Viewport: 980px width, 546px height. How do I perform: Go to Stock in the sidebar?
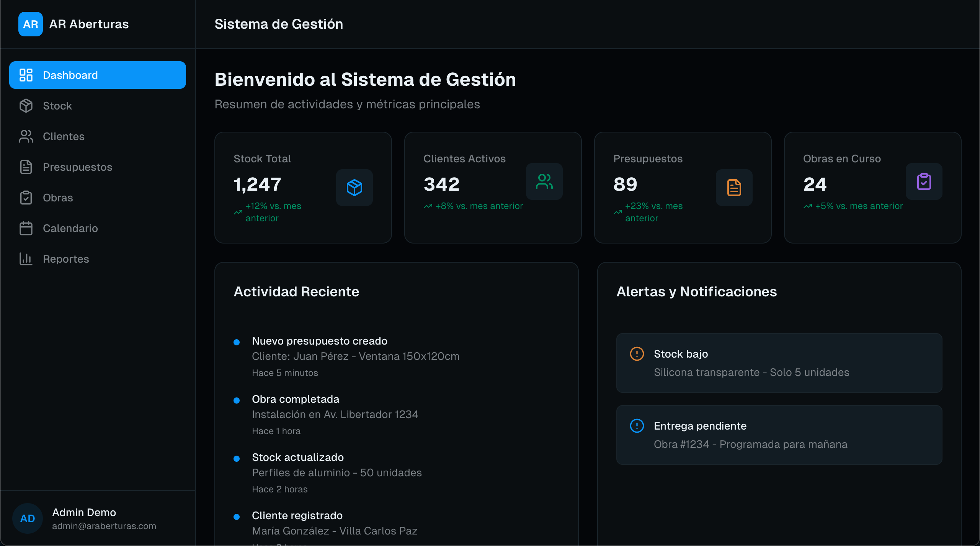(x=57, y=106)
